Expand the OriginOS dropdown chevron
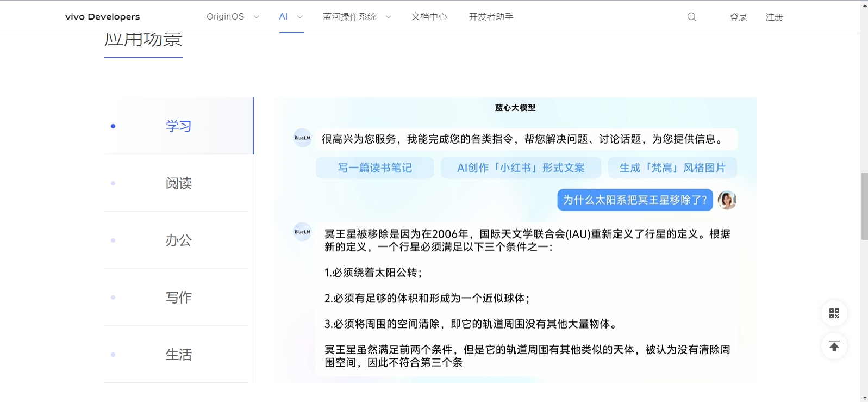 (257, 17)
